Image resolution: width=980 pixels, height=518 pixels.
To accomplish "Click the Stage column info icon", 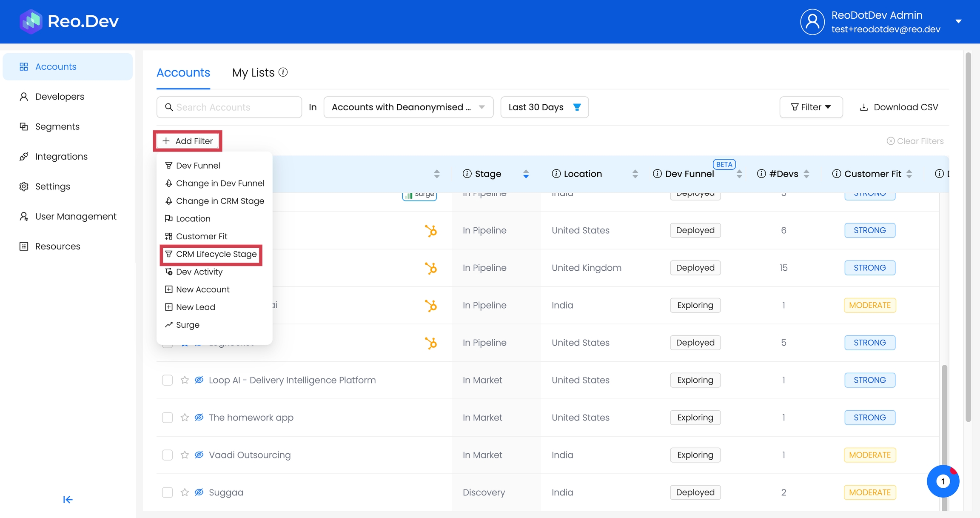I will coord(467,174).
